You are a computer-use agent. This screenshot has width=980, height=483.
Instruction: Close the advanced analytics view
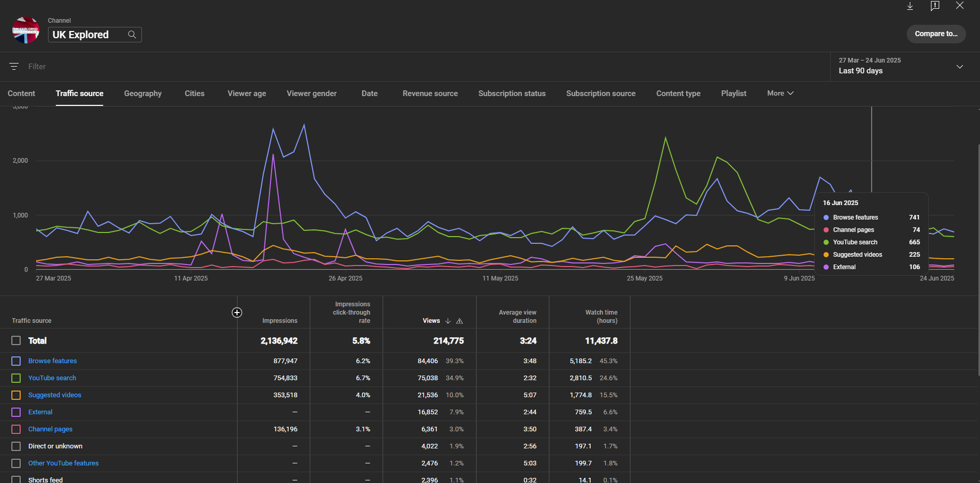pos(960,5)
